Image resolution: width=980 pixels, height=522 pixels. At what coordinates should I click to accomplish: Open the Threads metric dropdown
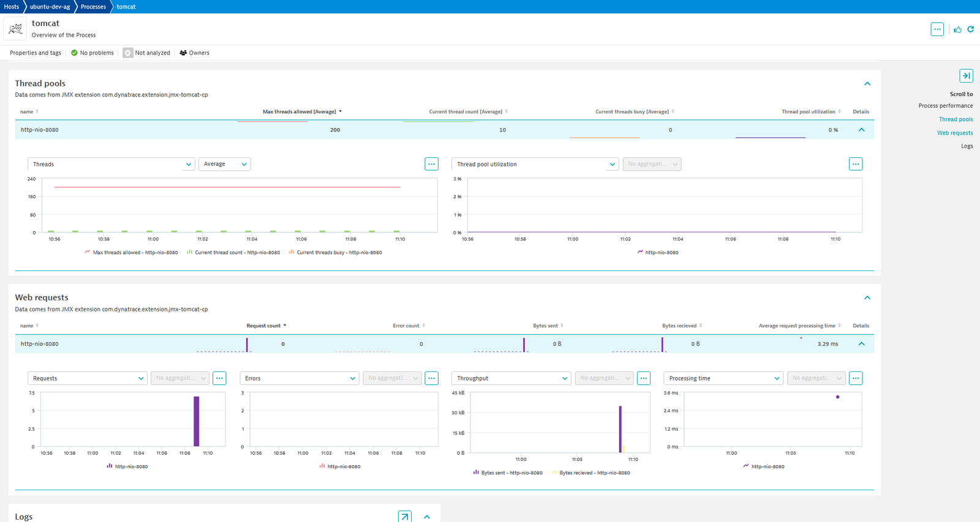pyautogui.click(x=111, y=164)
